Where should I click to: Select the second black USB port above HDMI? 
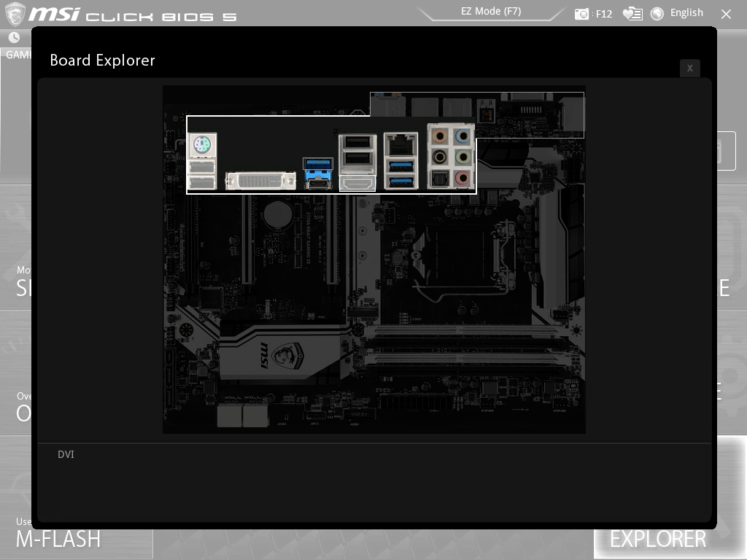coord(357,159)
